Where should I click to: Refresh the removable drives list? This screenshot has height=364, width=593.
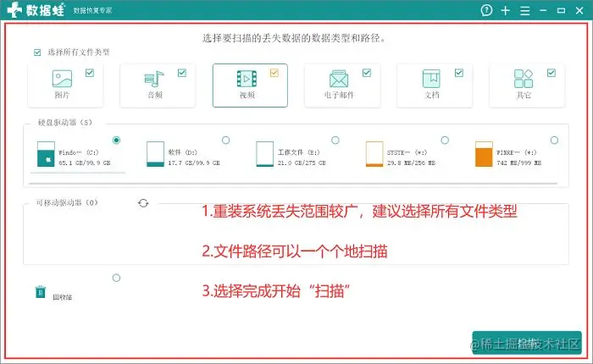click(143, 203)
